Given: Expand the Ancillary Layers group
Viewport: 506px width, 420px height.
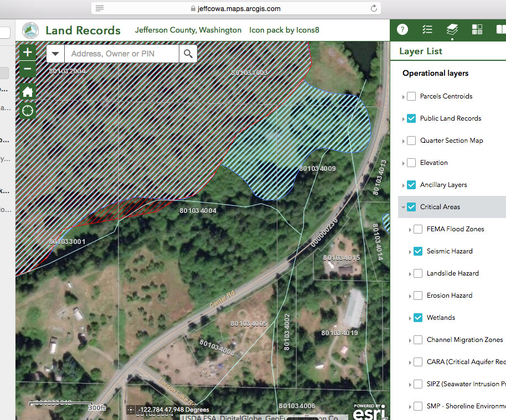Looking at the screenshot, I should (403, 185).
